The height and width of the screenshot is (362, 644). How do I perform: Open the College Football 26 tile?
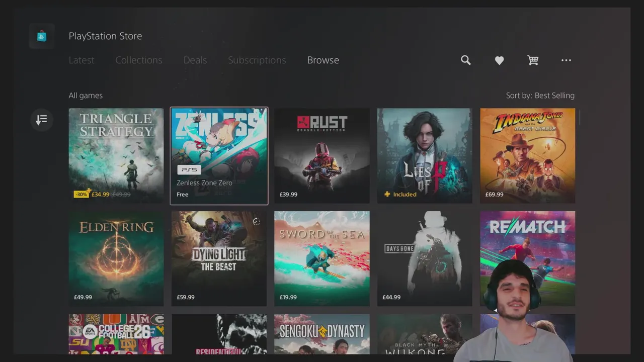click(116, 334)
